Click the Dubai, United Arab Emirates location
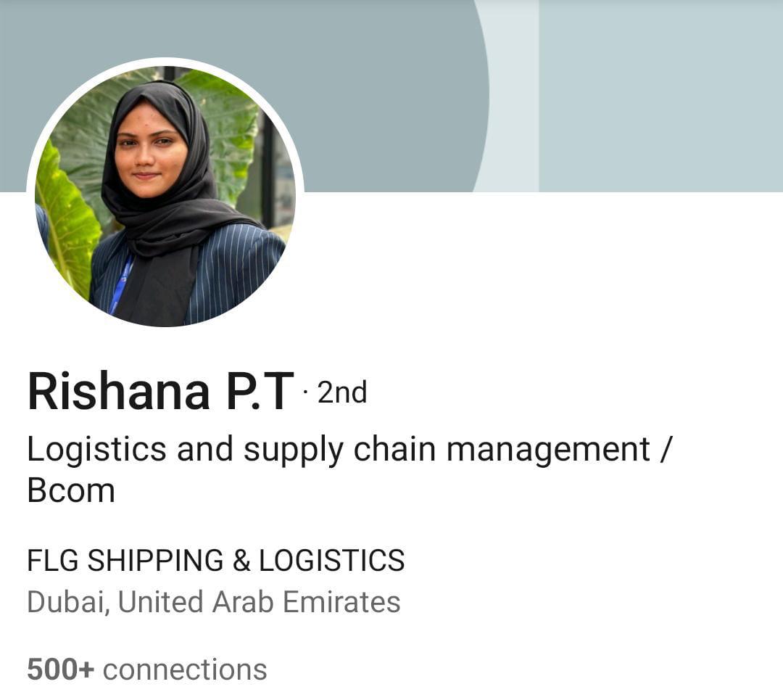Image resolution: width=783 pixels, height=700 pixels. tap(214, 602)
